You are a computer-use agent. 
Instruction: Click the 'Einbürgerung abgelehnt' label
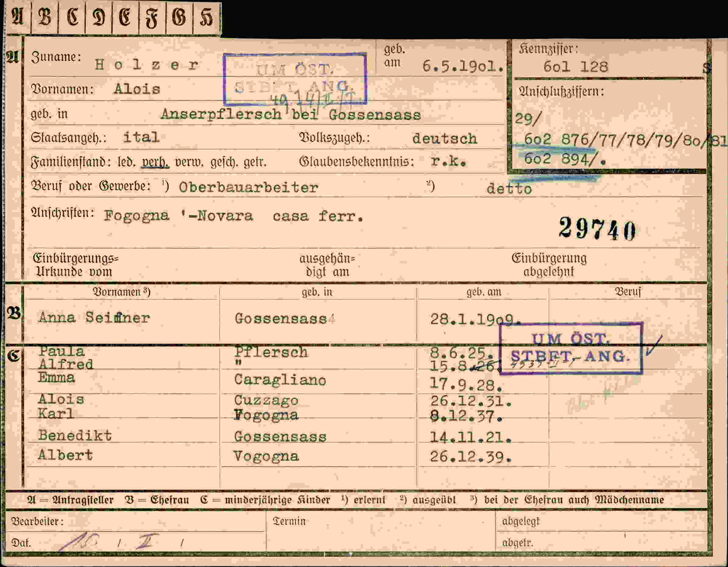pos(549,265)
